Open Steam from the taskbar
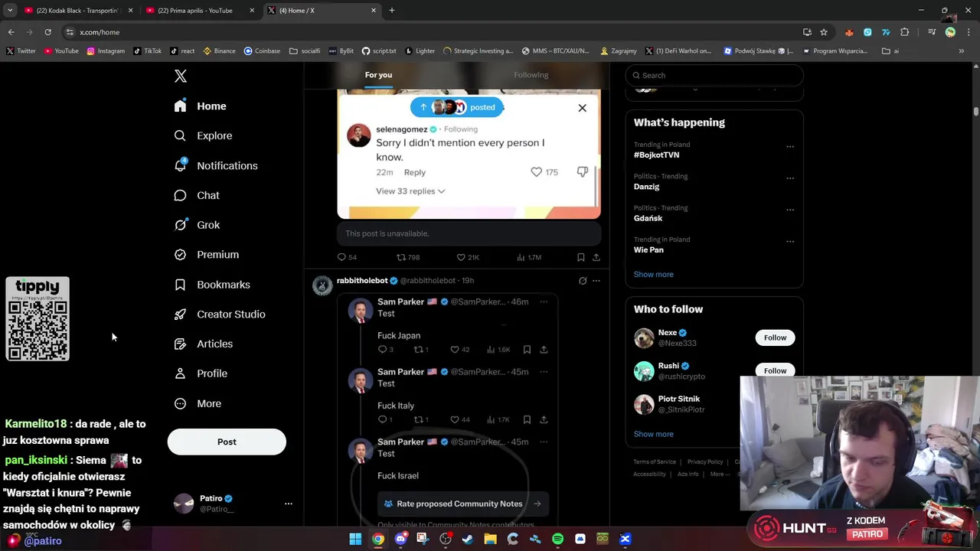 click(468, 539)
